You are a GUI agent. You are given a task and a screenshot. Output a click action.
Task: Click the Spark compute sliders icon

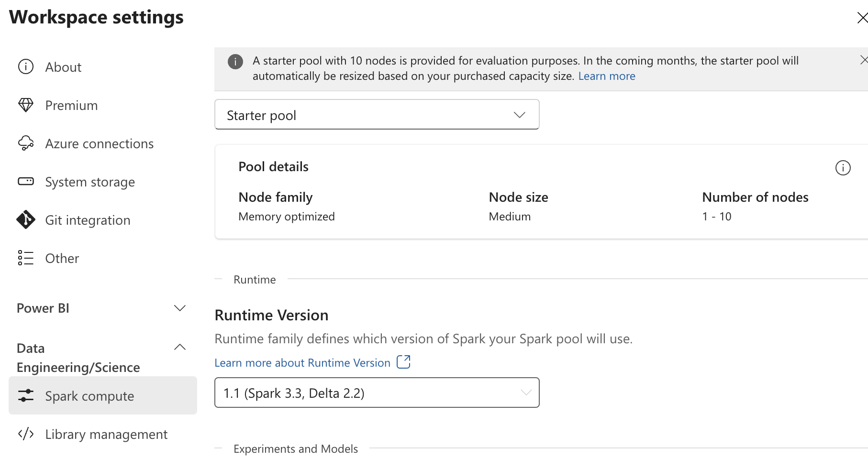point(26,396)
